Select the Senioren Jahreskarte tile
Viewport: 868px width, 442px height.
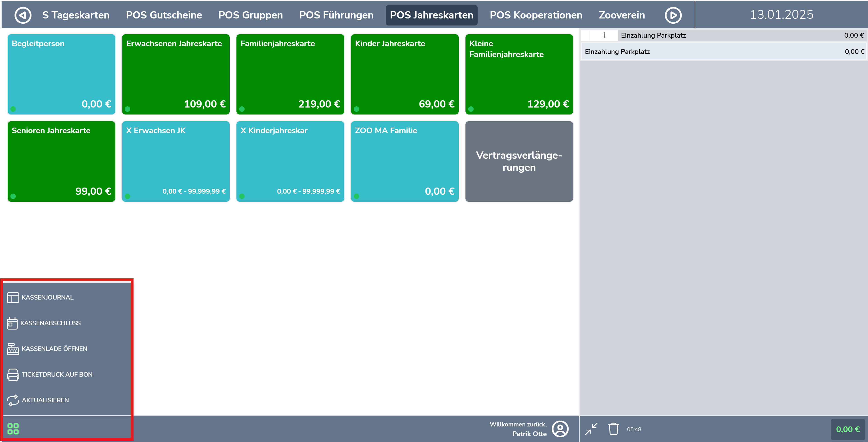pyautogui.click(x=61, y=161)
